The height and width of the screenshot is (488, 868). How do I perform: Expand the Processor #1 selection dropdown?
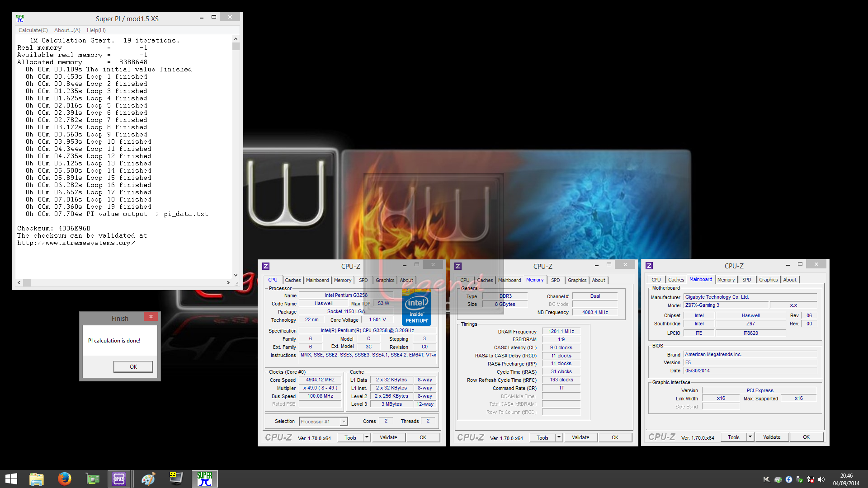tap(344, 422)
